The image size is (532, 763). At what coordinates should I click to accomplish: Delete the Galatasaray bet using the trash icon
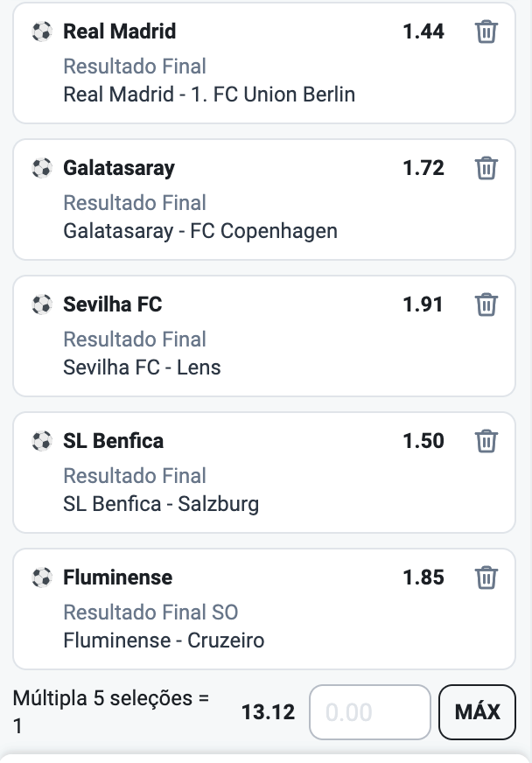pyautogui.click(x=486, y=168)
